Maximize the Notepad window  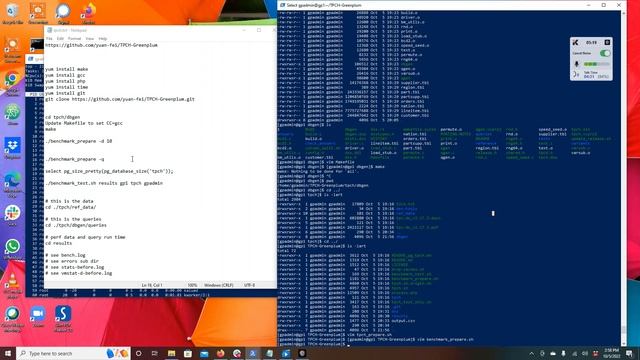click(259, 30)
